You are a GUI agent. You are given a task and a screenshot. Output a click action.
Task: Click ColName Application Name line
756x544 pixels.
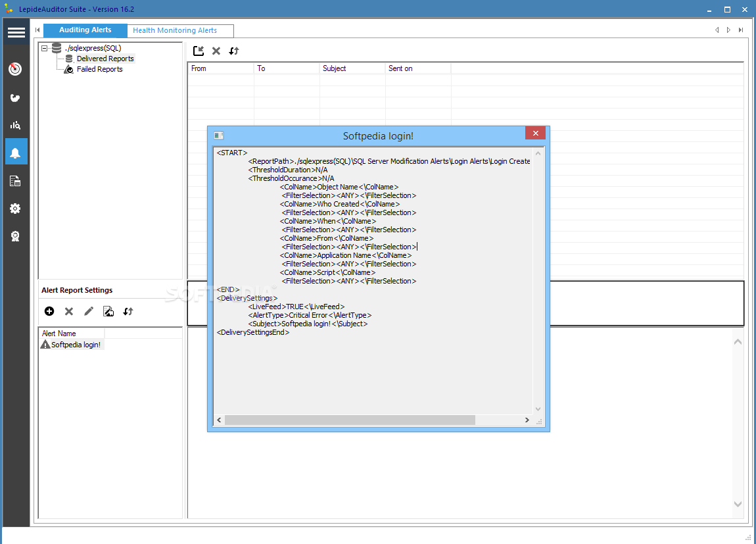(346, 256)
